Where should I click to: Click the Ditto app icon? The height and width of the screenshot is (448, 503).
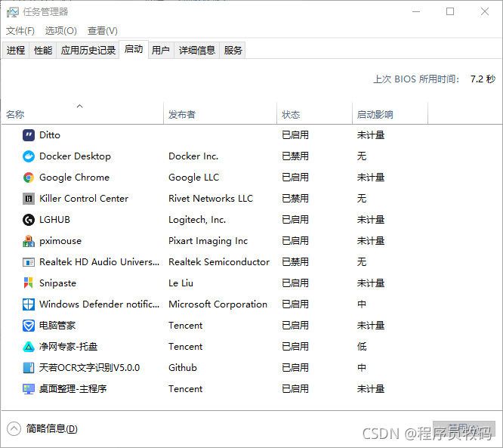(x=29, y=135)
